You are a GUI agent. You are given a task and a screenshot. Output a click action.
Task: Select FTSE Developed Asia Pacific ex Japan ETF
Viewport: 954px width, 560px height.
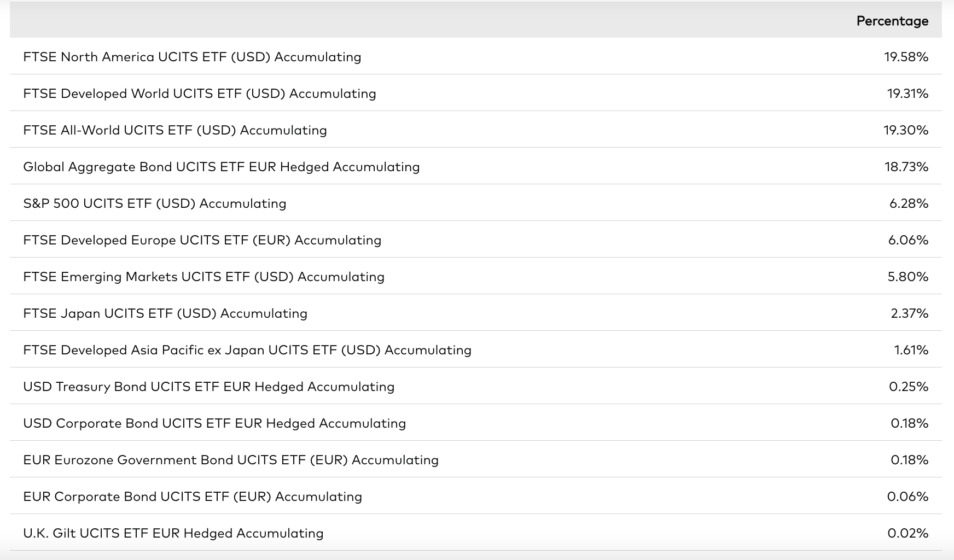tap(247, 350)
